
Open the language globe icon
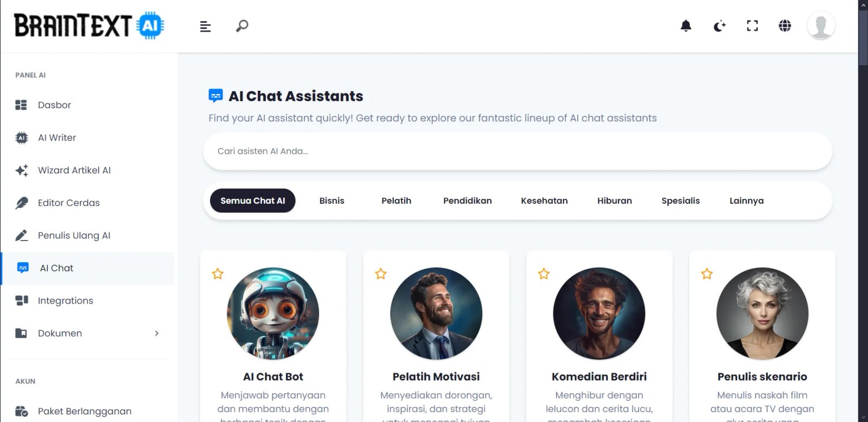[x=784, y=26]
